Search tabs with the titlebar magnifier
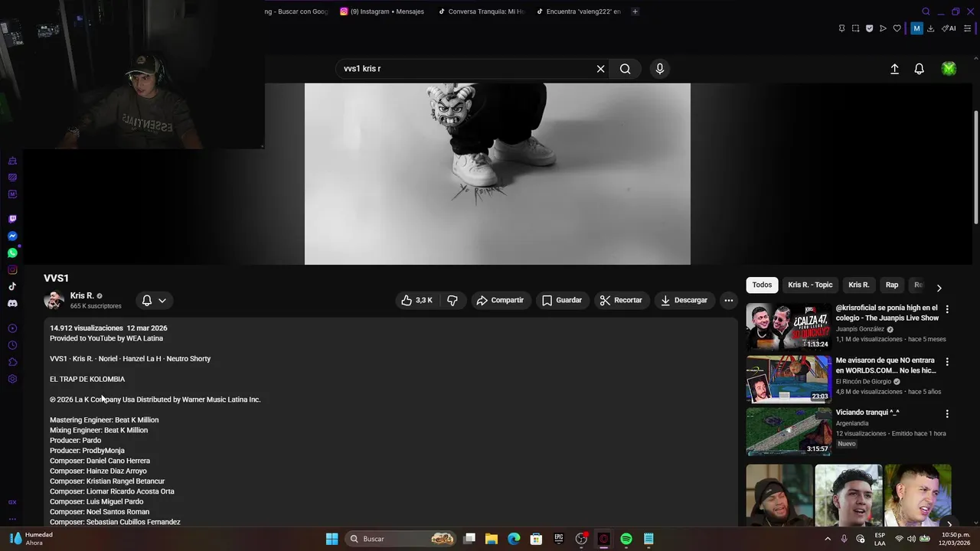This screenshot has height=551, width=980. [x=926, y=11]
